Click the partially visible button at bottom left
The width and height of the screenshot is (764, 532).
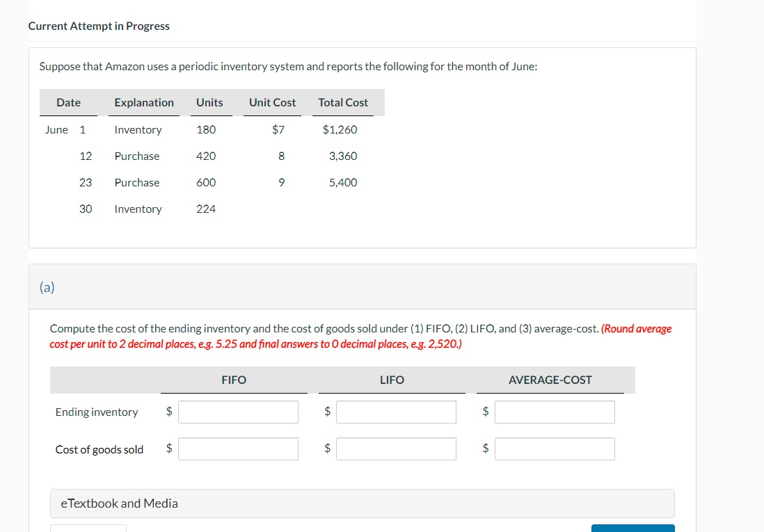pyautogui.click(x=88, y=530)
